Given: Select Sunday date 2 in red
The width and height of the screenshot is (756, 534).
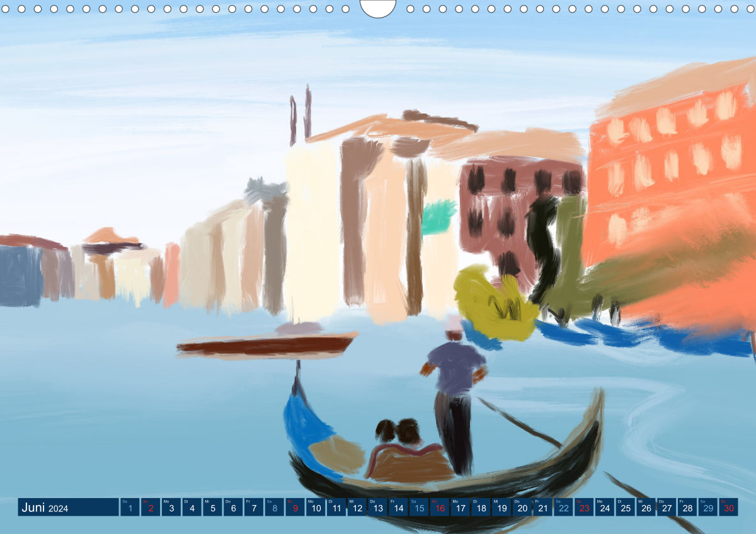Looking at the screenshot, I should pyautogui.click(x=151, y=508).
